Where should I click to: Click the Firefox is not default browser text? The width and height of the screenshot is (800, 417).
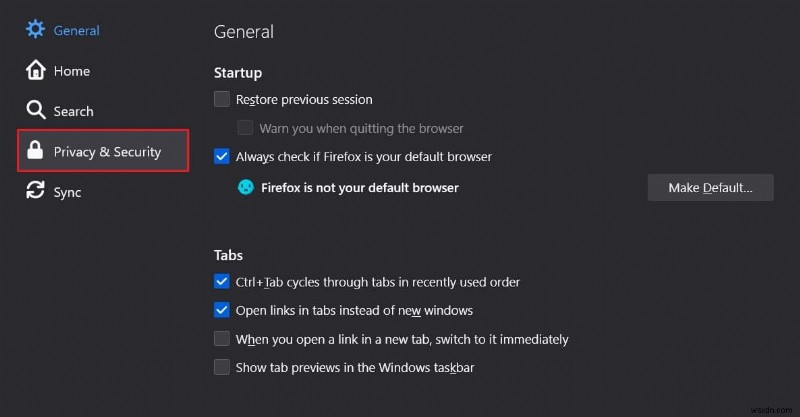[360, 187]
